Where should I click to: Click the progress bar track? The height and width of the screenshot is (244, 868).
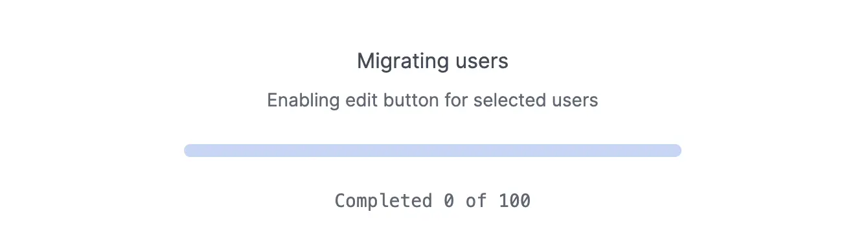433,151
